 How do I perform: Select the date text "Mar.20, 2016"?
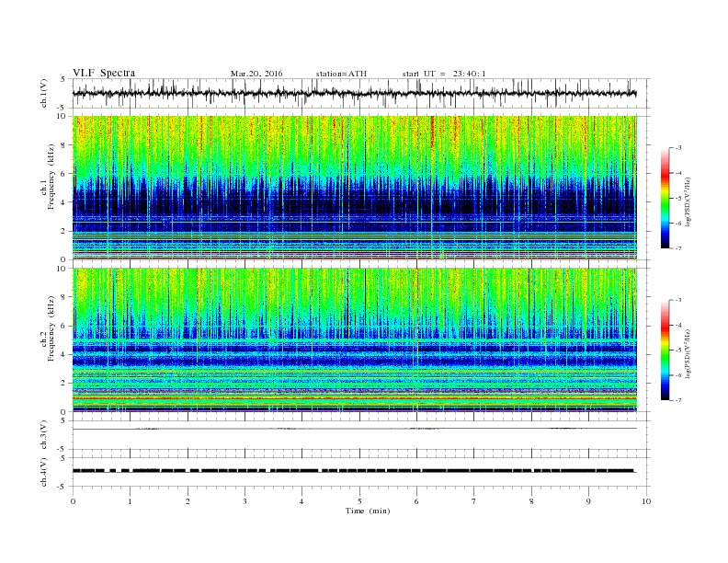point(256,74)
